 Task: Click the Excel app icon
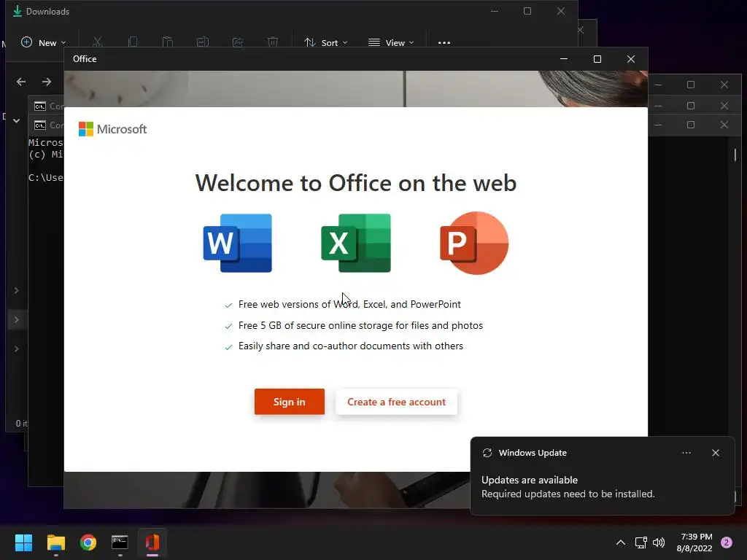click(x=356, y=244)
